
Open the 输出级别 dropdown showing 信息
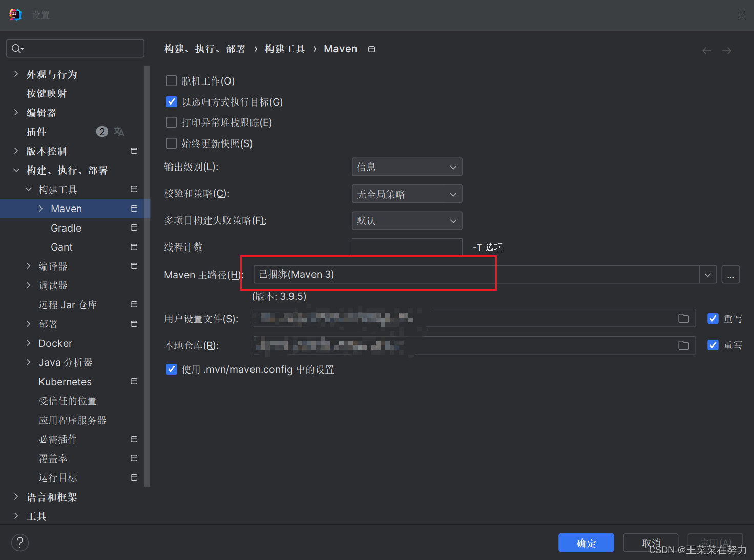tap(407, 167)
